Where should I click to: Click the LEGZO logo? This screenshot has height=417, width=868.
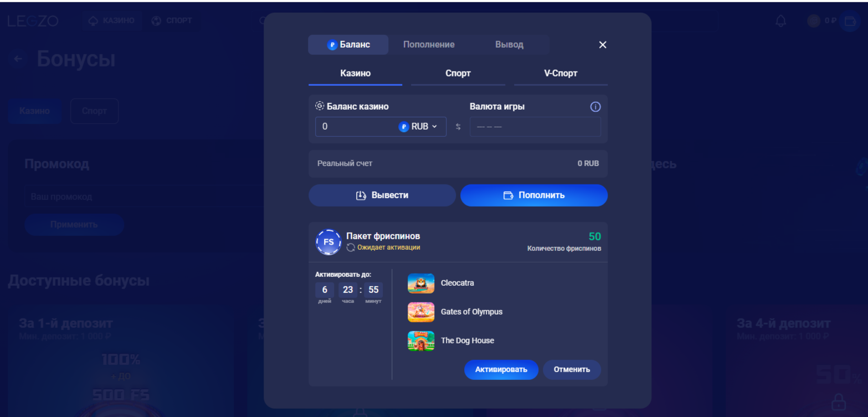pos(33,21)
